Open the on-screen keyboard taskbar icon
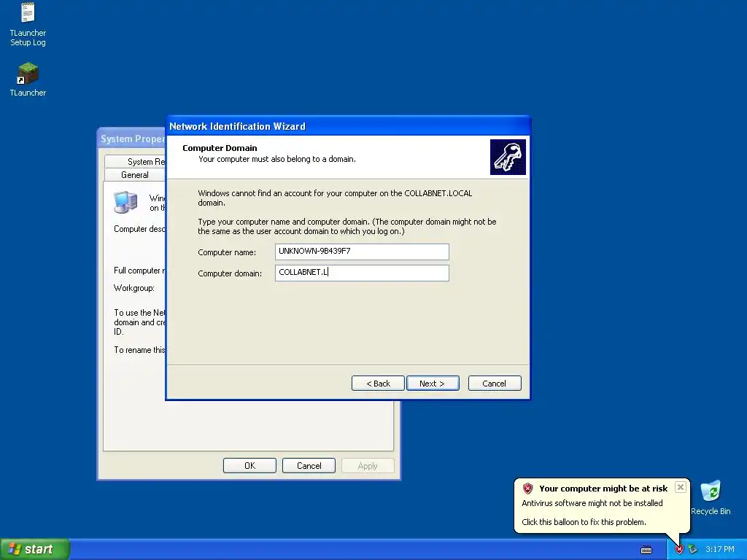Viewport: 747px width, 560px height. 646,550
